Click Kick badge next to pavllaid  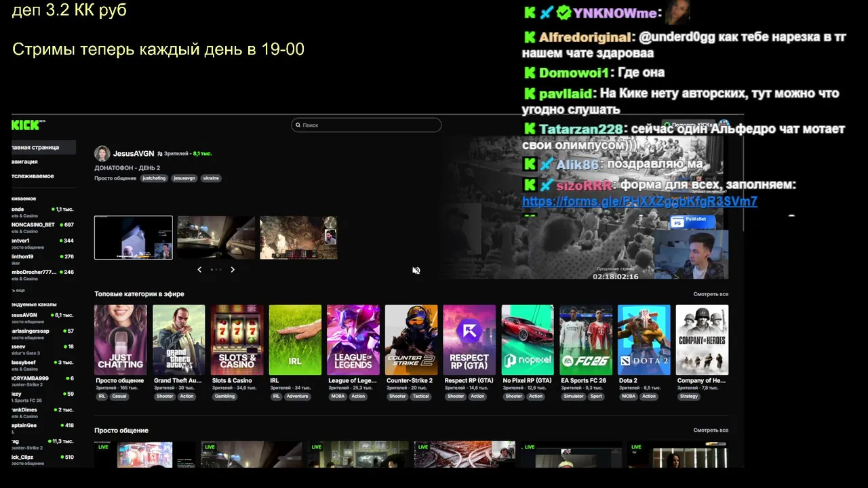click(x=530, y=94)
